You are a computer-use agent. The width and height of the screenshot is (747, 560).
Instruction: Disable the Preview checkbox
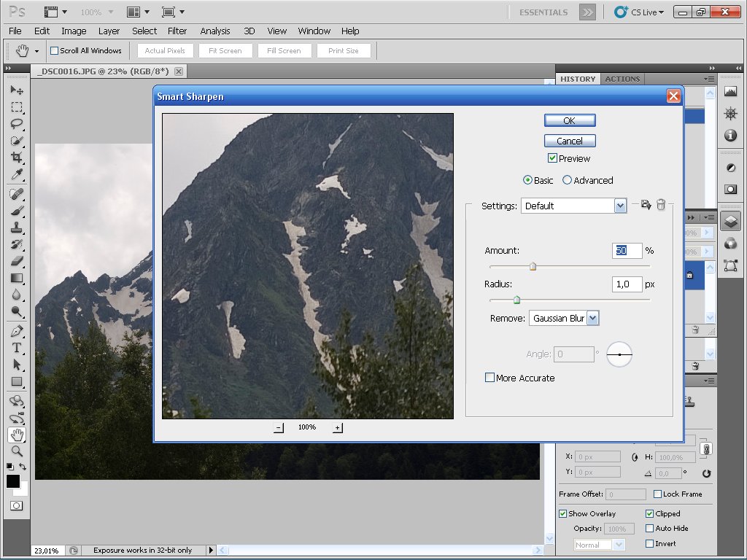point(553,158)
